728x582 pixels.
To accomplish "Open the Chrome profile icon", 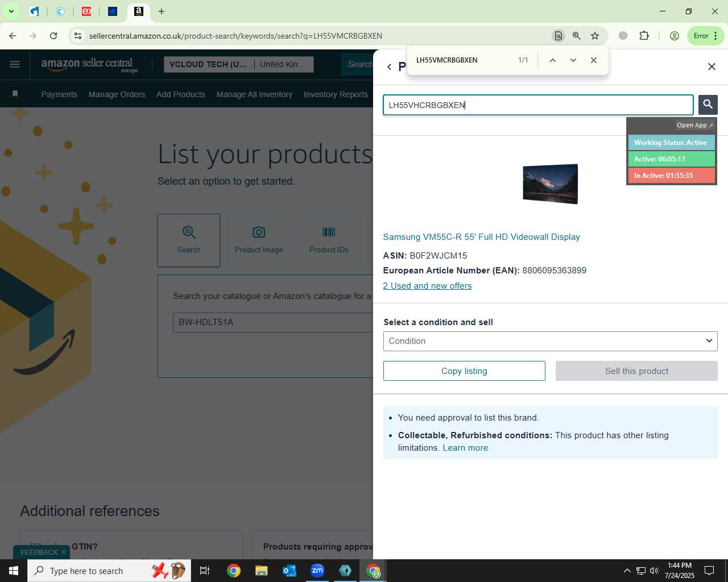I will point(675,36).
